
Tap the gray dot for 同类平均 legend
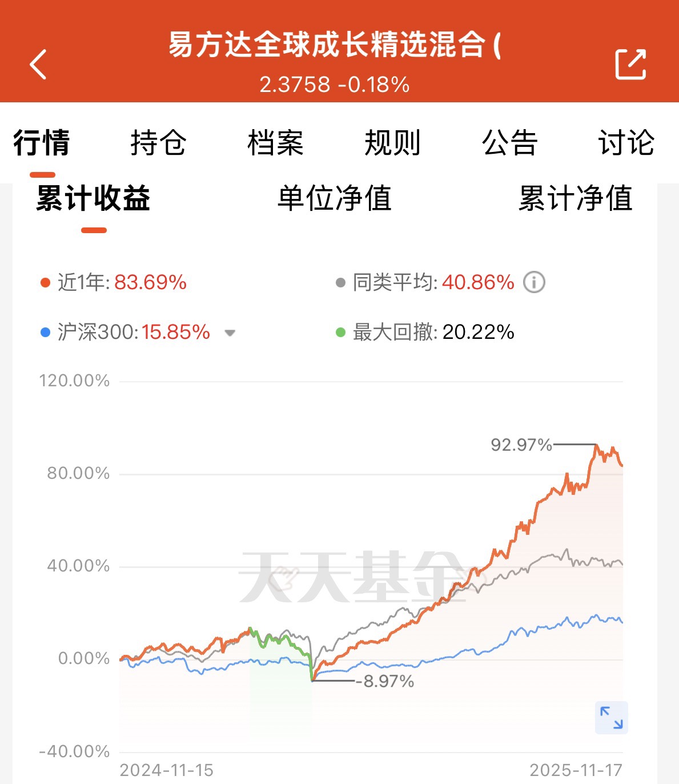point(341,283)
